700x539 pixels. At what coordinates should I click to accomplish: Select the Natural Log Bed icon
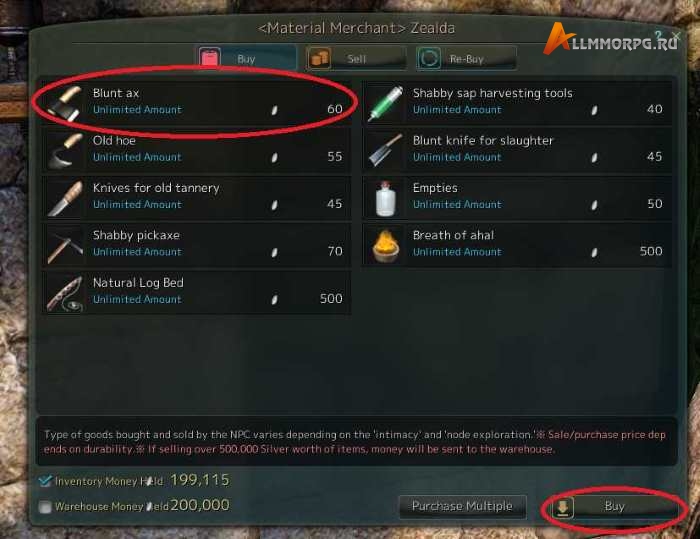[x=65, y=292]
